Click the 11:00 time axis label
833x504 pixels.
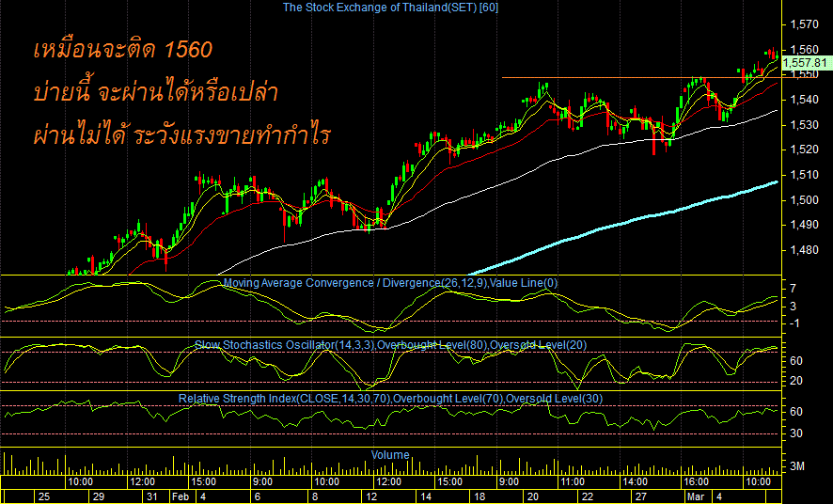pos(572,482)
